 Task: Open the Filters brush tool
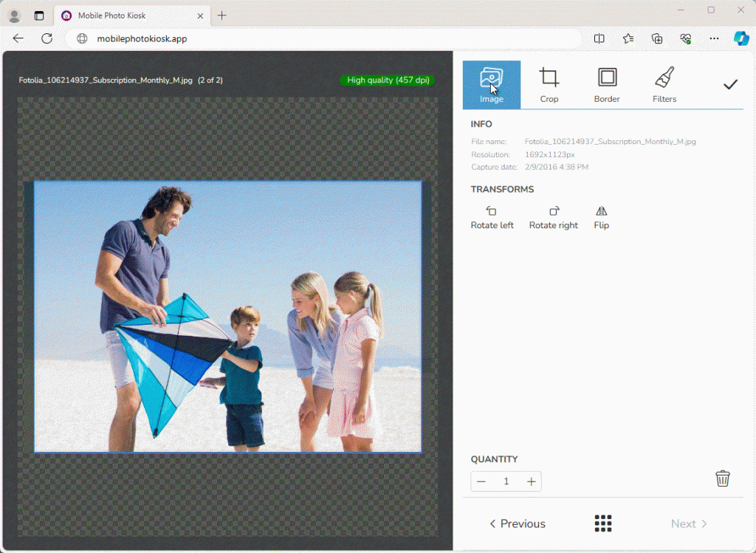664,85
